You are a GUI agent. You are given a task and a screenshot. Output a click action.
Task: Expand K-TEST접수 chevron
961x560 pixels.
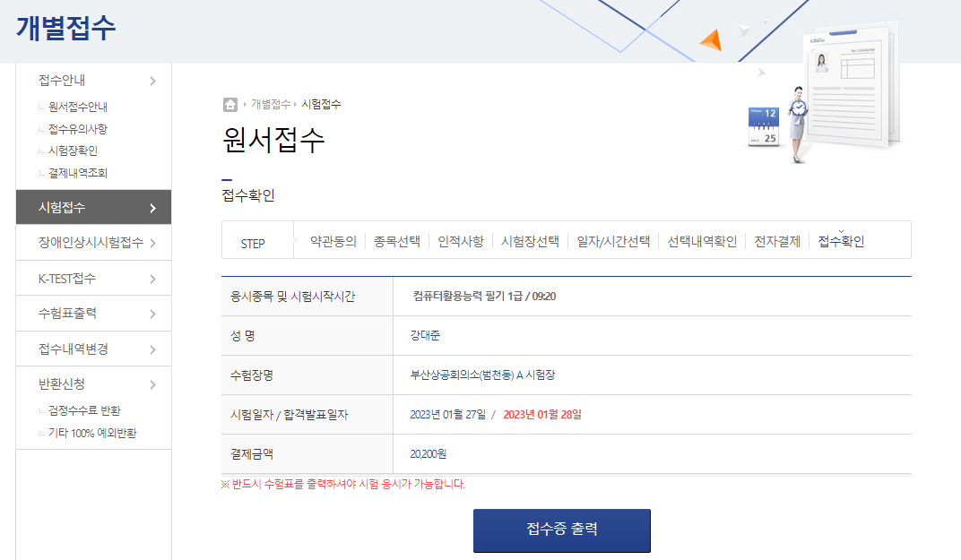(152, 279)
